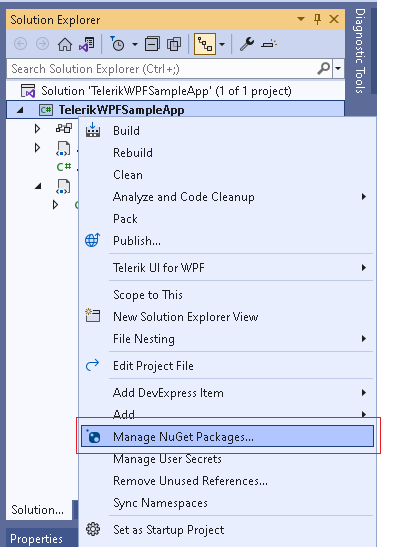Click the Show All Files icon

click(174, 44)
